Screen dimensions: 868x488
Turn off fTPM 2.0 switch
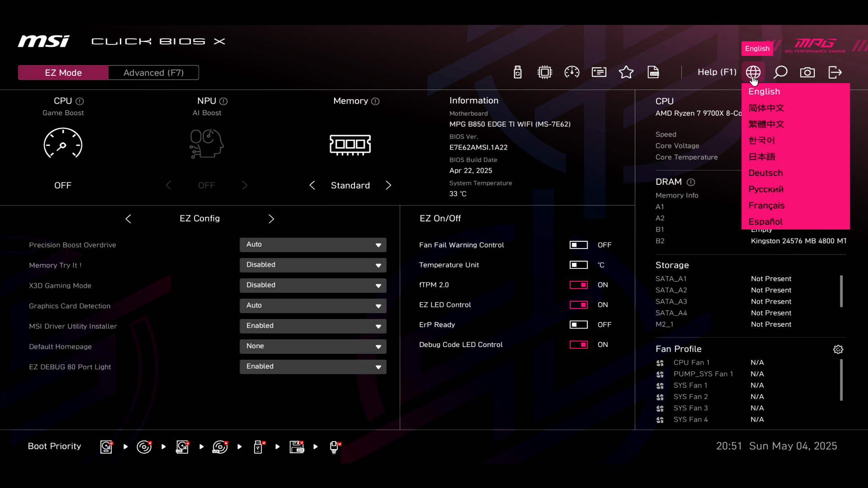578,285
